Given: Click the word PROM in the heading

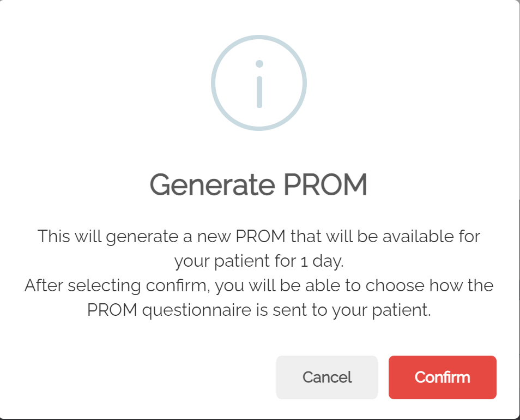Looking at the screenshot, I should [x=325, y=184].
